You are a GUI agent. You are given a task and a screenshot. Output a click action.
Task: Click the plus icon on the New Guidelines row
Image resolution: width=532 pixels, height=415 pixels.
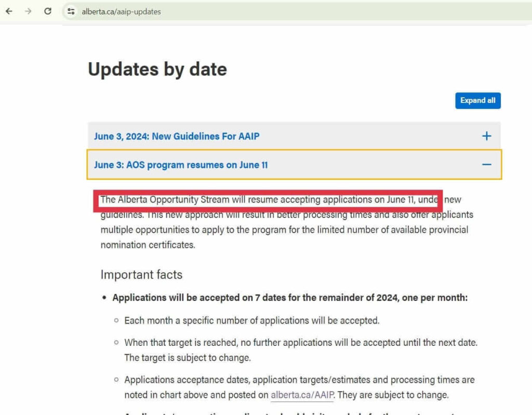pos(486,136)
